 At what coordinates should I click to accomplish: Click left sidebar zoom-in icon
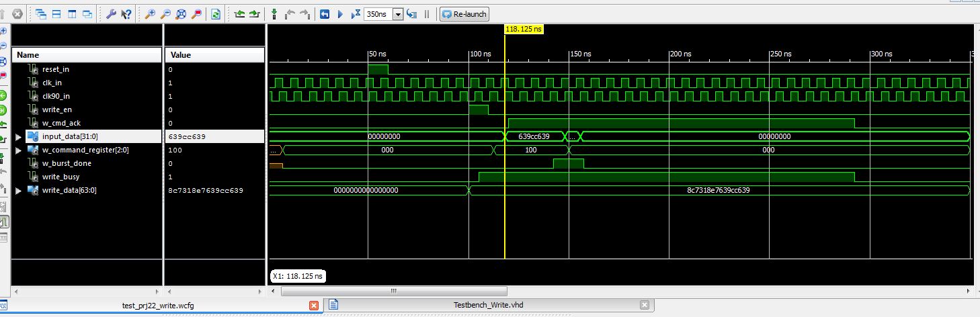(3, 31)
